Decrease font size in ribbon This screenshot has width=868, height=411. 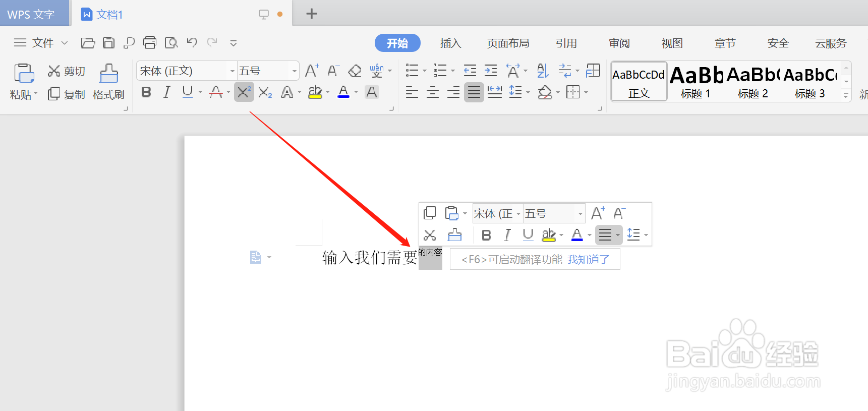[x=333, y=71]
